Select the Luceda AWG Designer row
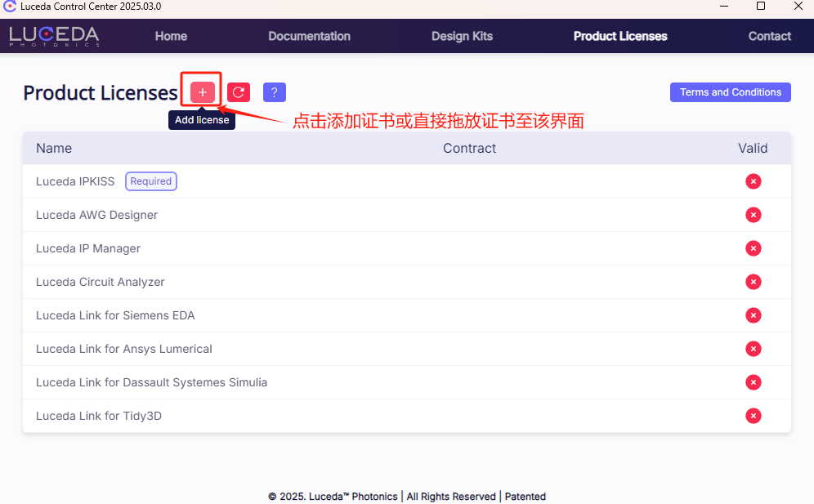 407,215
